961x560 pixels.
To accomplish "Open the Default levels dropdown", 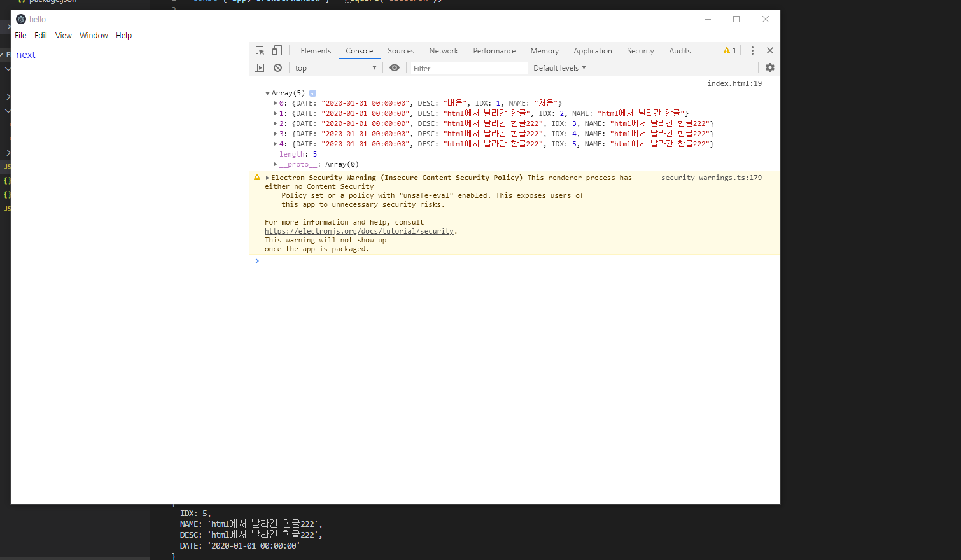I will [x=559, y=68].
